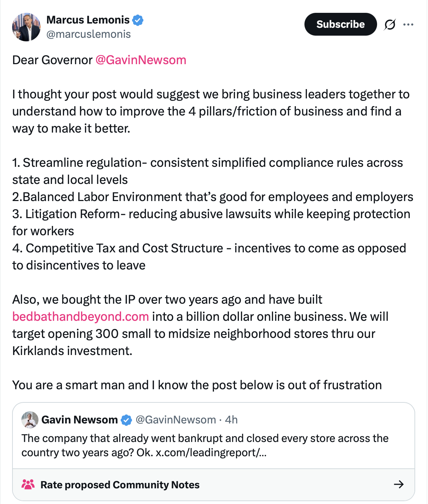Open the three-dot more options menu
428x504 pixels.
click(x=408, y=25)
